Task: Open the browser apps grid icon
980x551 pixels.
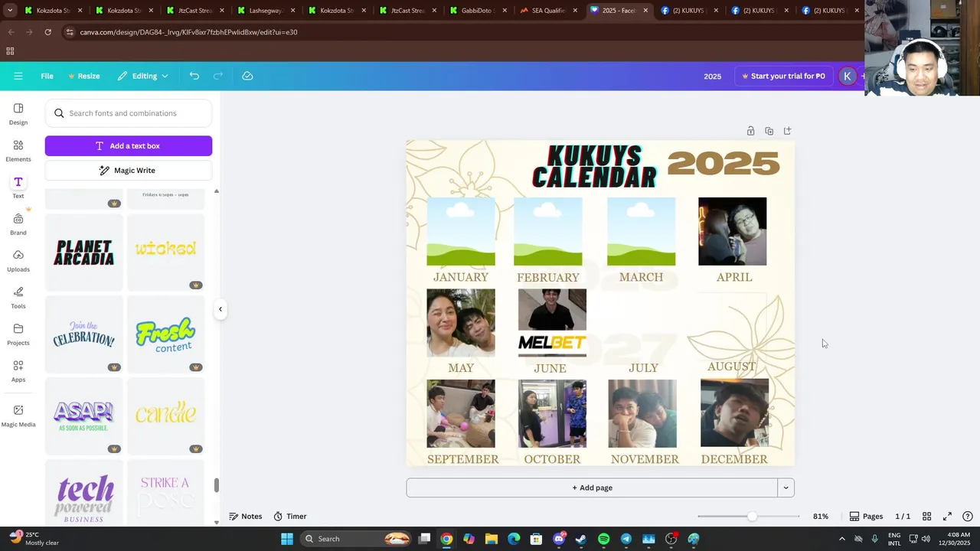Action: tap(10, 51)
